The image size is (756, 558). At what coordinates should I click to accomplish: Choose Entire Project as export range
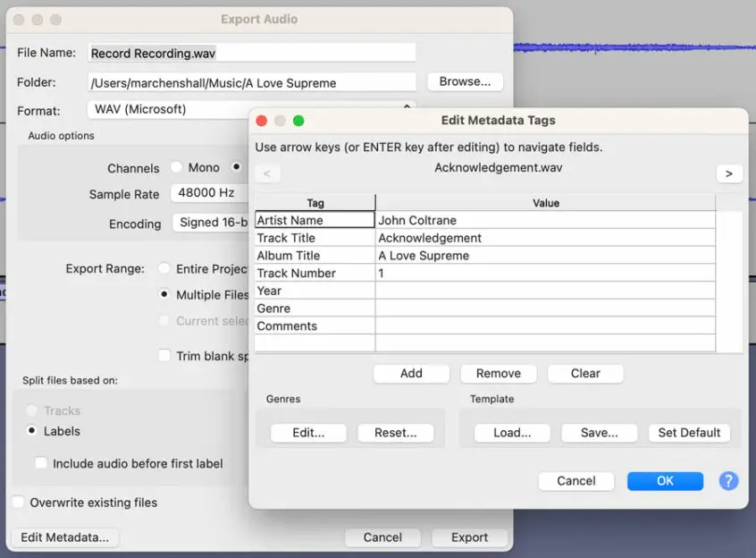(164, 268)
